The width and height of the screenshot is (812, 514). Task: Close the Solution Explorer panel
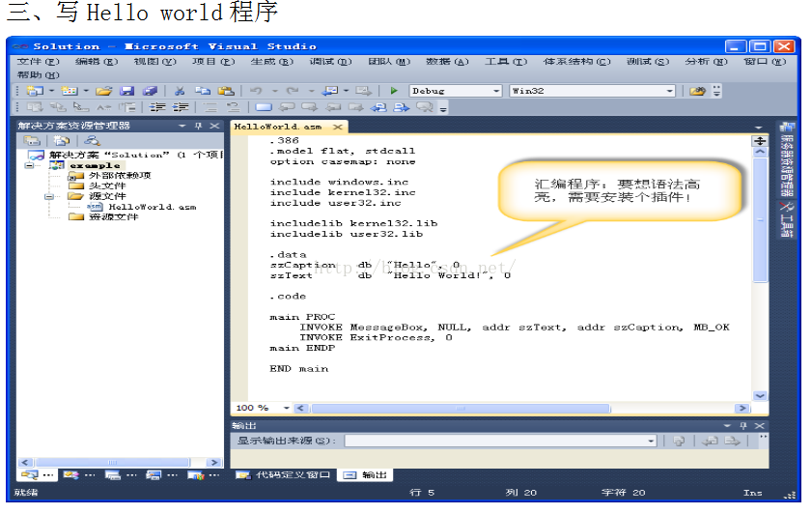pos(214,126)
